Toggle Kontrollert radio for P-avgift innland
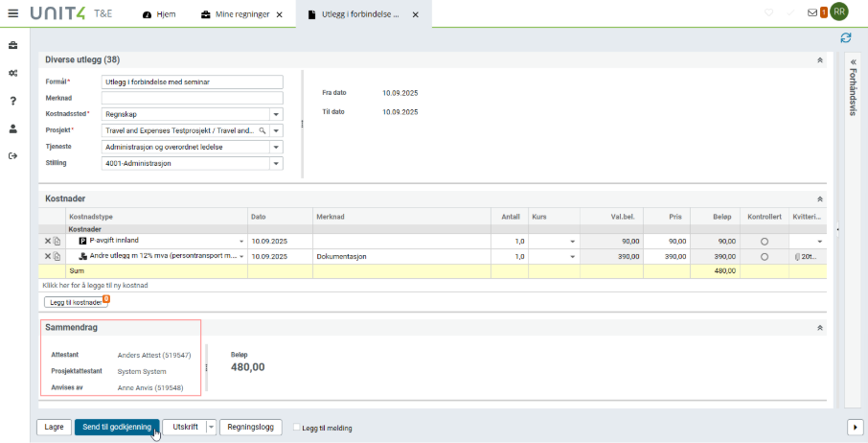This screenshot has height=443, width=868. click(x=765, y=242)
